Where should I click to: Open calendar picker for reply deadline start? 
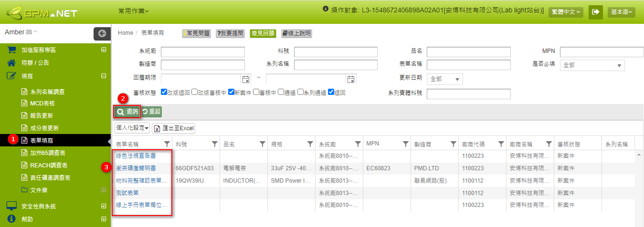(x=246, y=79)
